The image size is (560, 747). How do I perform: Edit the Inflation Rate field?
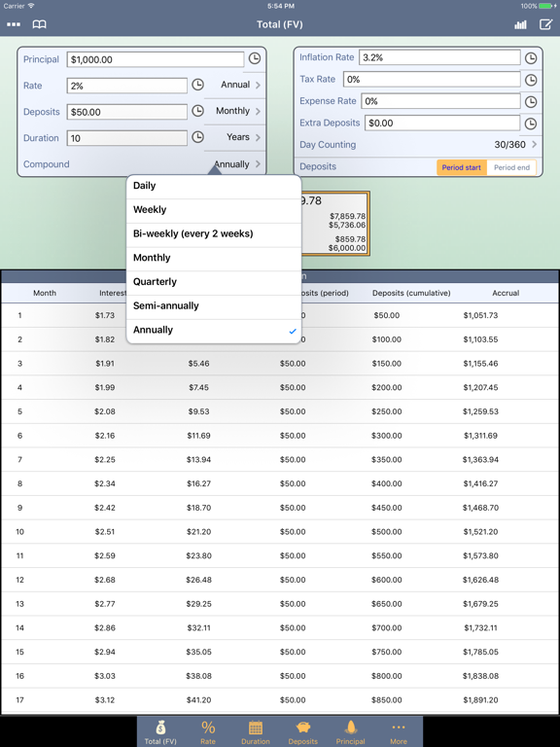[x=439, y=57]
